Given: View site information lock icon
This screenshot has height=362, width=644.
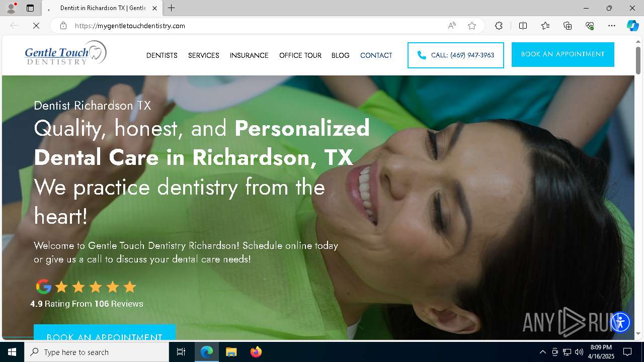Looking at the screenshot, I should click(x=63, y=26).
